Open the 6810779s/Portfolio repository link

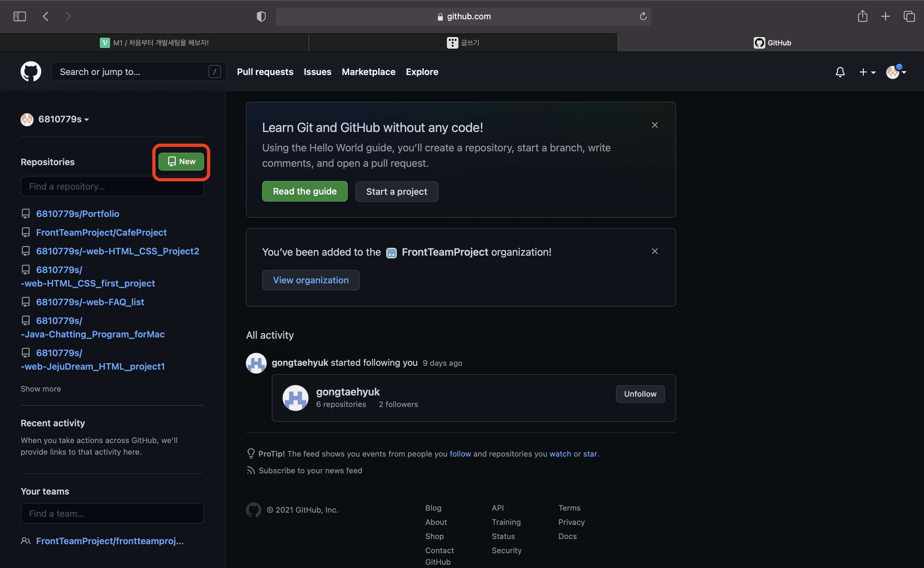click(77, 214)
